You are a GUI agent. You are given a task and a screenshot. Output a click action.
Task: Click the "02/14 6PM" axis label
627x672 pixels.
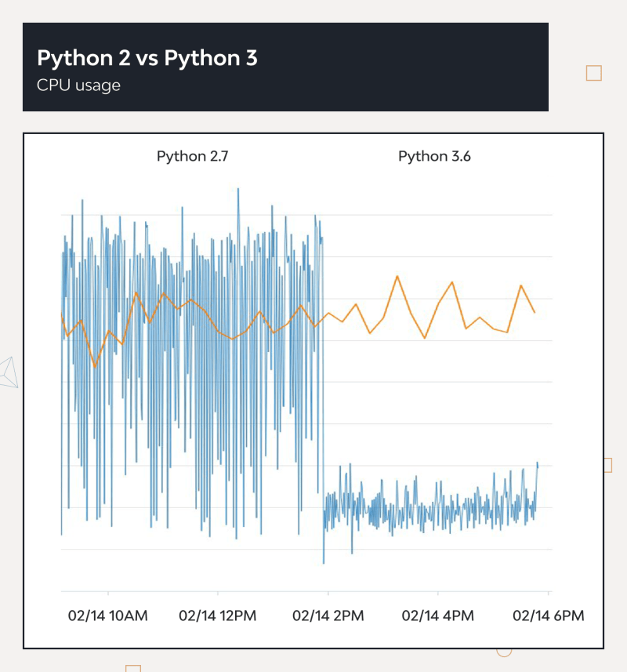click(x=548, y=616)
